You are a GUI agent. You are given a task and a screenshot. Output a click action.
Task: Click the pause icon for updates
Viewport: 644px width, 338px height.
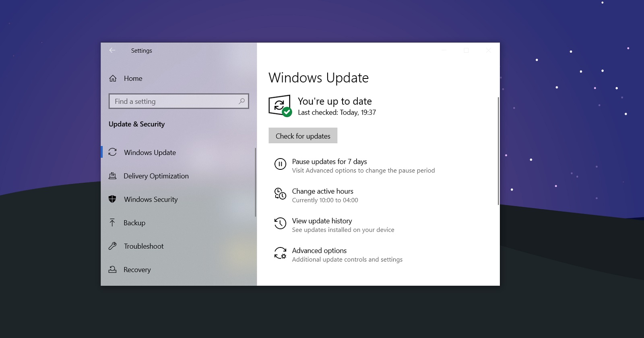point(280,164)
